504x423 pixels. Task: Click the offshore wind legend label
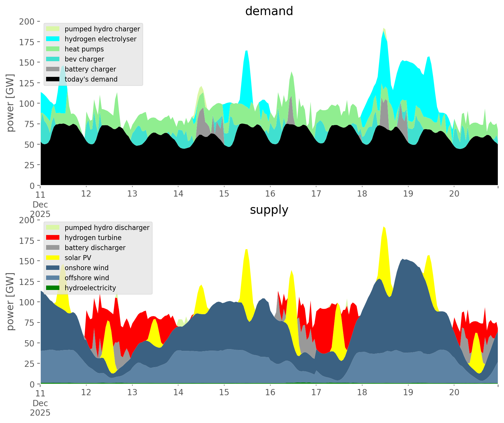click(87, 278)
